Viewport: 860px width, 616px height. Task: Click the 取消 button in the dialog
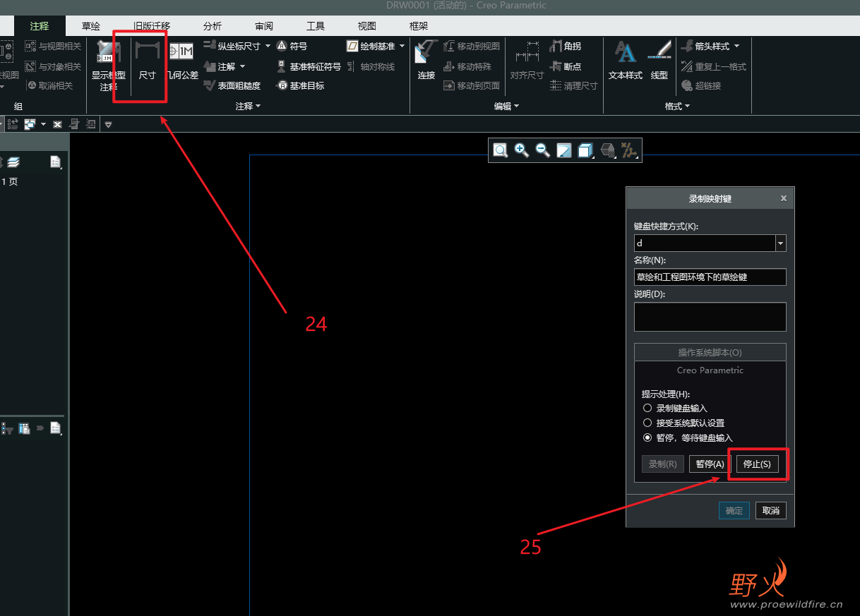(771, 510)
